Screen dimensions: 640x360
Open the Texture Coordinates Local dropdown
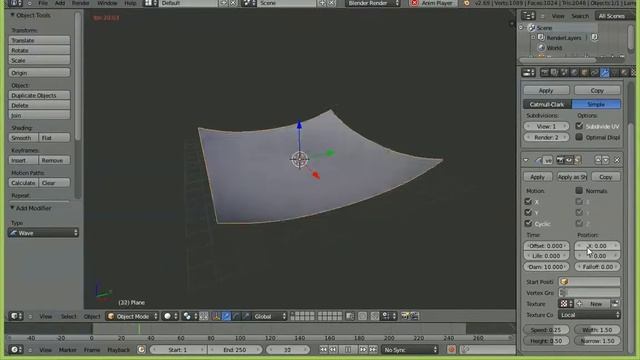click(589, 315)
